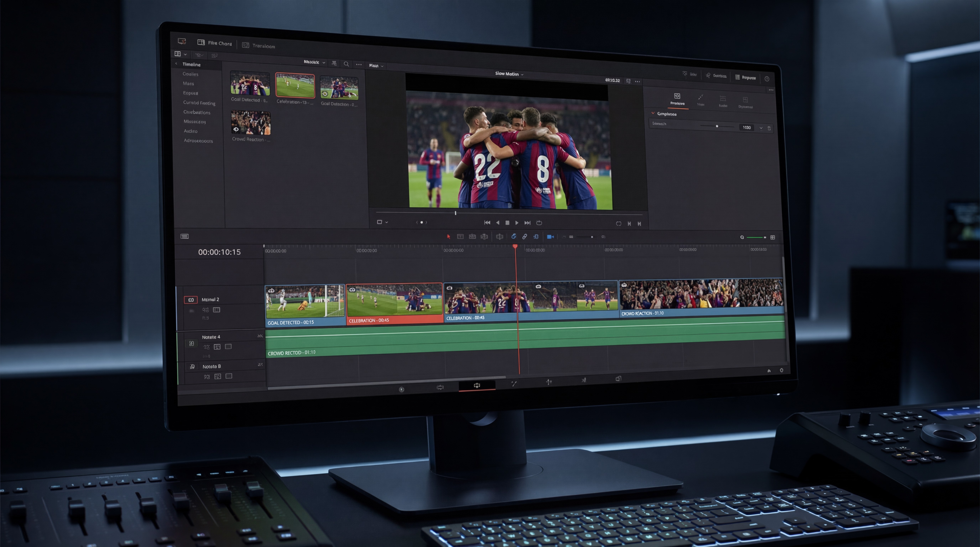
Task: Click the loop playback icon
Action: 539,223
